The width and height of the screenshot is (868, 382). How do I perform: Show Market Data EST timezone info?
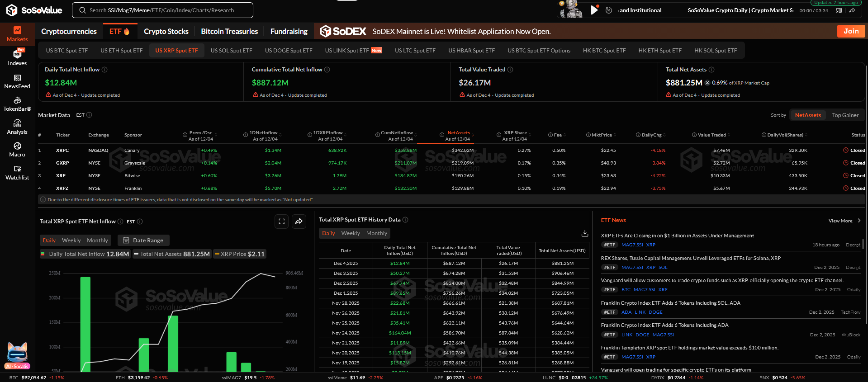tap(89, 115)
